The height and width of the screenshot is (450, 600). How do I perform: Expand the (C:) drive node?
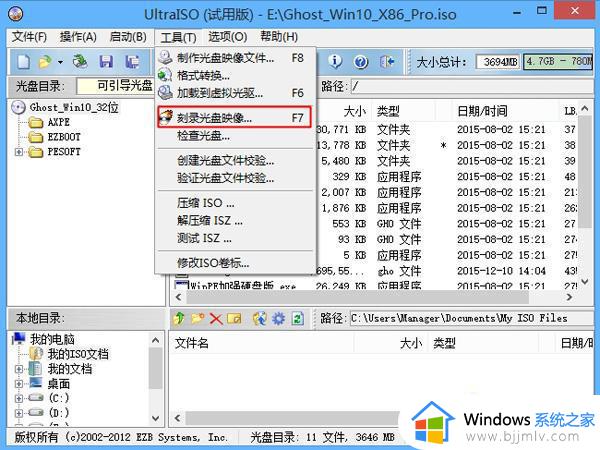point(19,398)
